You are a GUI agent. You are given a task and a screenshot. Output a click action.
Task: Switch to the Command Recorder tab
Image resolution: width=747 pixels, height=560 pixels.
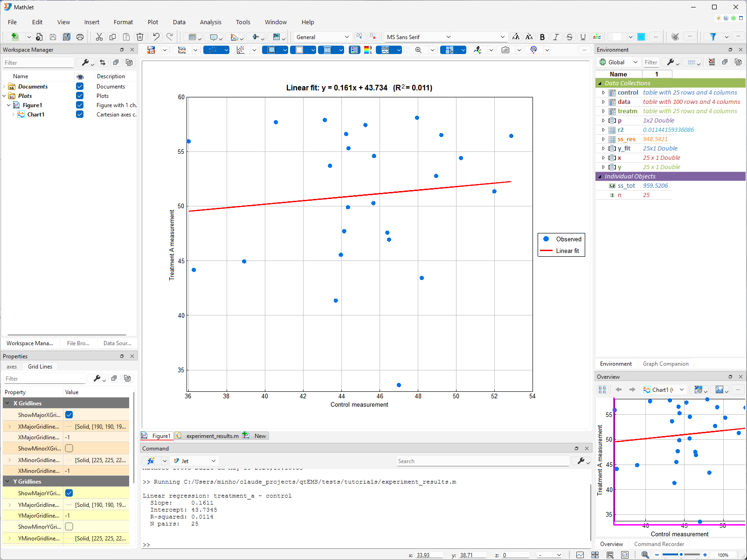pyautogui.click(x=659, y=544)
